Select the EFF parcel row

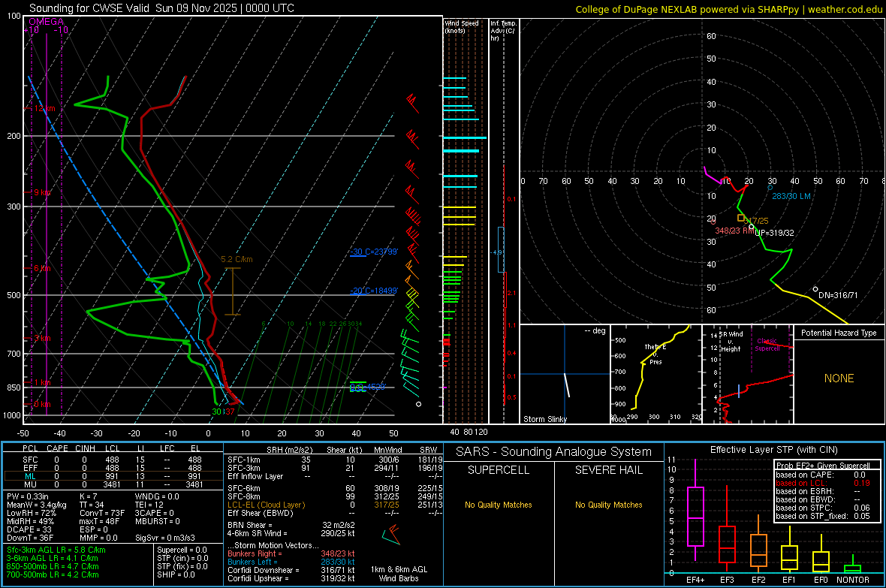tap(113, 468)
